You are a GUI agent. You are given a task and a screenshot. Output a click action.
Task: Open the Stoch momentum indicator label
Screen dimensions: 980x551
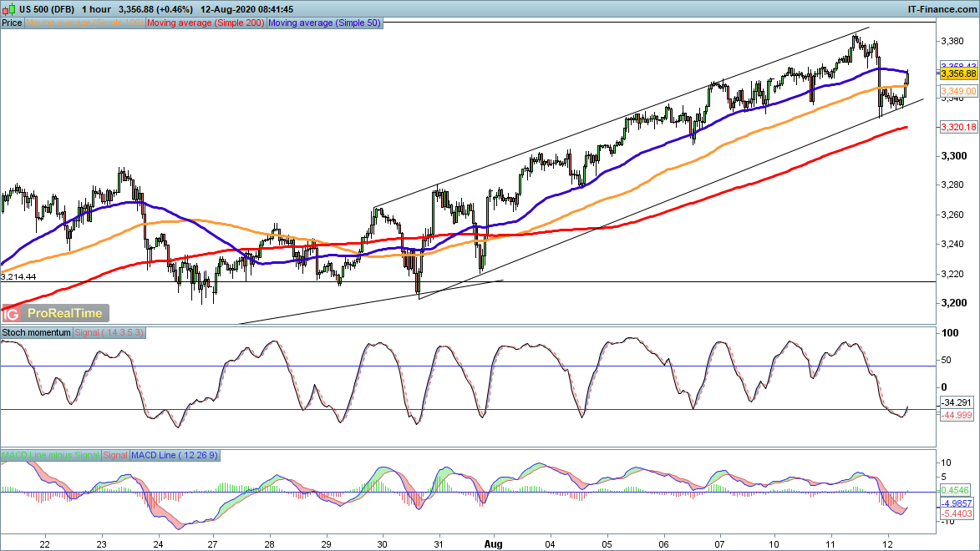(x=36, y=332)
